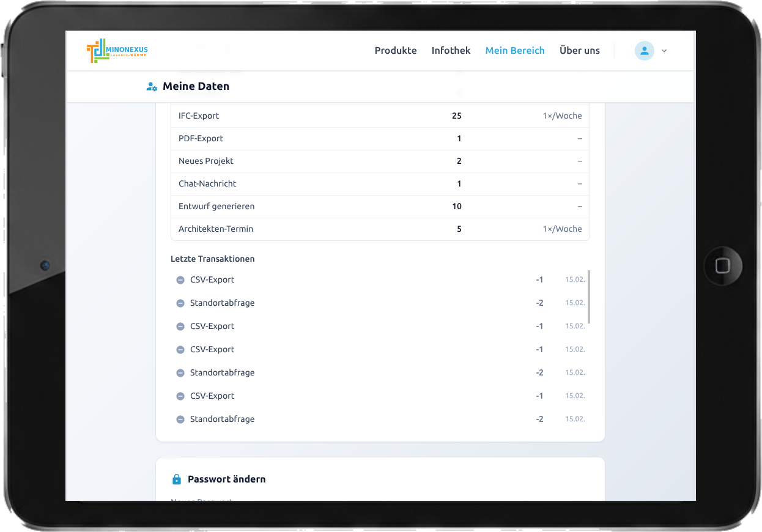Click the transactions list scrollbar
Image resolution: width=762 pixels, height=532 pixels.
pyautogui.click(x=588, y=297)
